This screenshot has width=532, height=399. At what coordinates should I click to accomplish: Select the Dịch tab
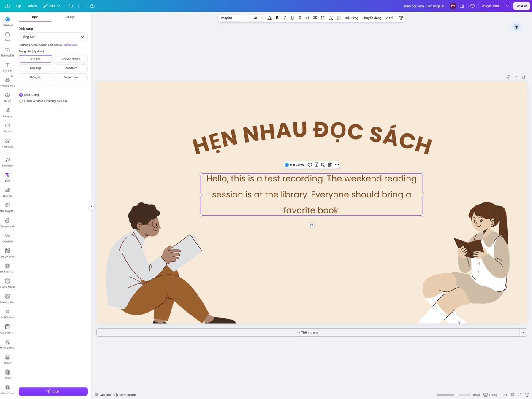(35, 17)
